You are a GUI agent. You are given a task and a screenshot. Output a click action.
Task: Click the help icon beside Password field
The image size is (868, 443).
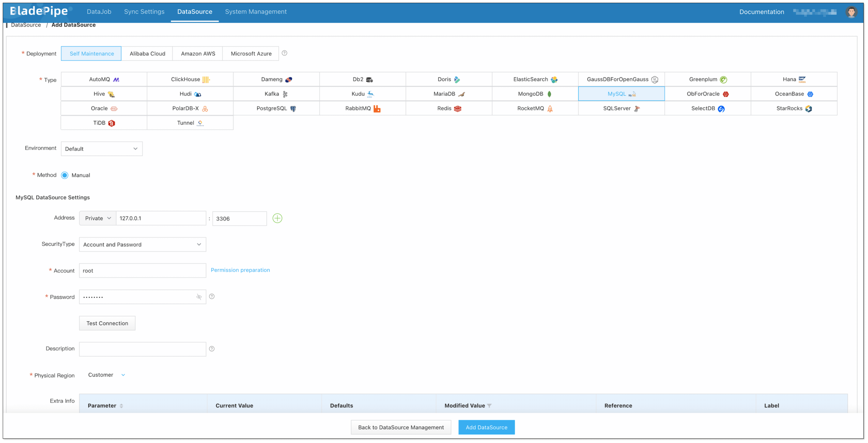click(x=212, y=296)
